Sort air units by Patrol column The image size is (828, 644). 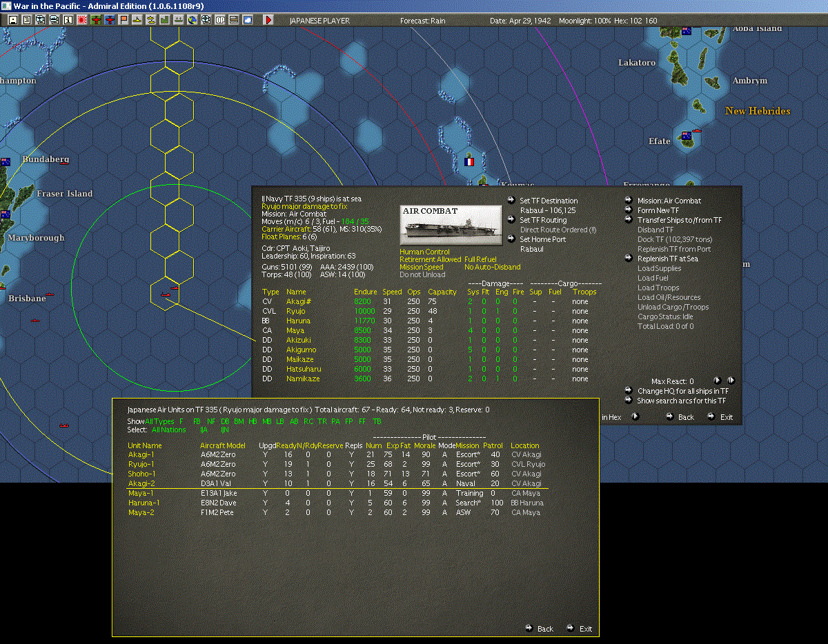click(x=492, y=445)
